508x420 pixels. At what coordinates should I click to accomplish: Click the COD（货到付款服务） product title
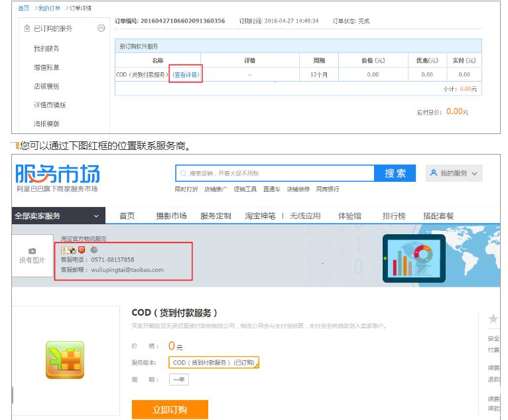(x=174, y=313)
